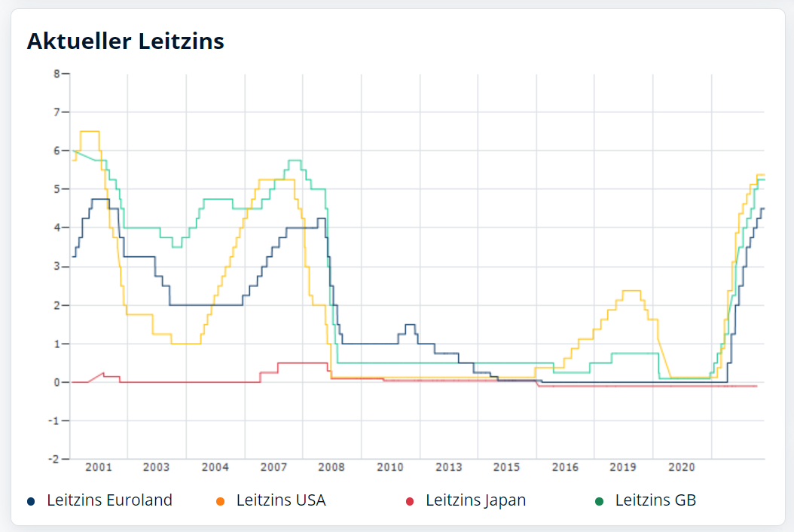Click the 2004 year axis label
794x532 pixels.
[215, 468]
